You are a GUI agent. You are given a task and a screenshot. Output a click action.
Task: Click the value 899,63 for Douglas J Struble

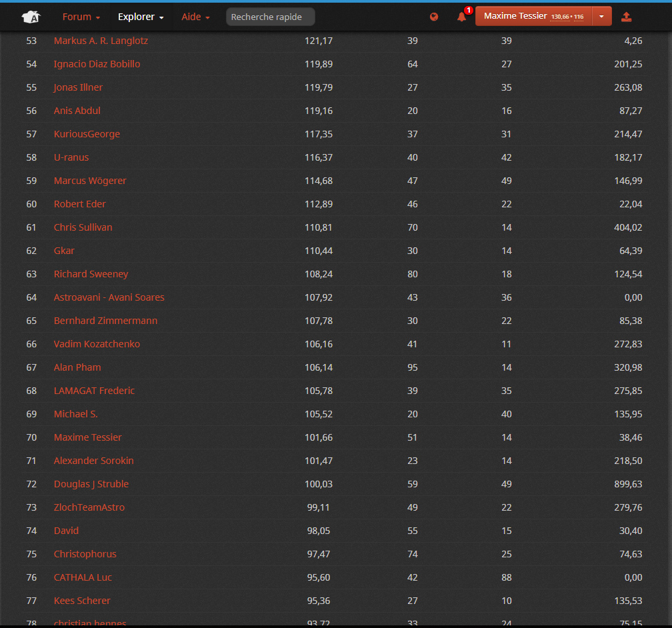628,484
